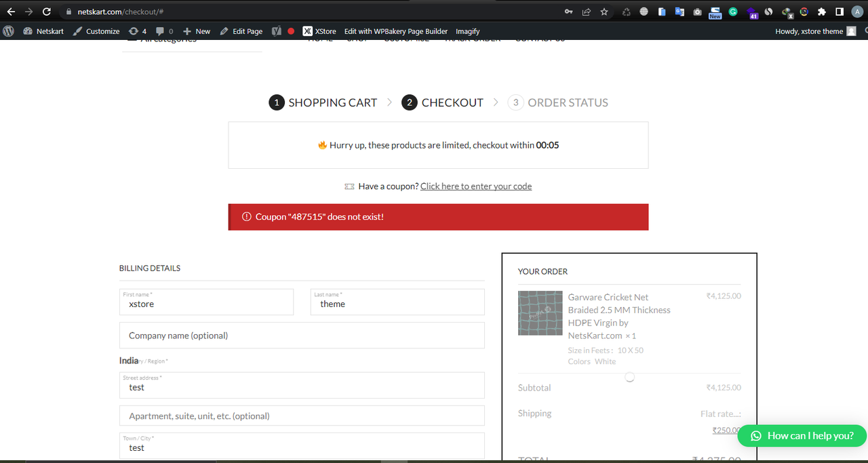
Task: Open the XStore admin menu
Action: pos(319,31)
